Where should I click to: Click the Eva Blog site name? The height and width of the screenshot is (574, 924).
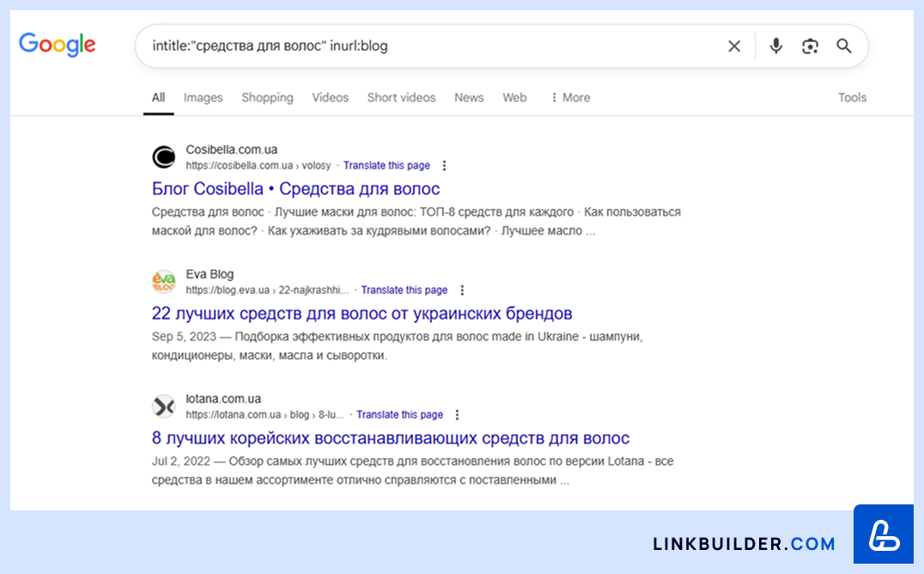coord(210,274)
